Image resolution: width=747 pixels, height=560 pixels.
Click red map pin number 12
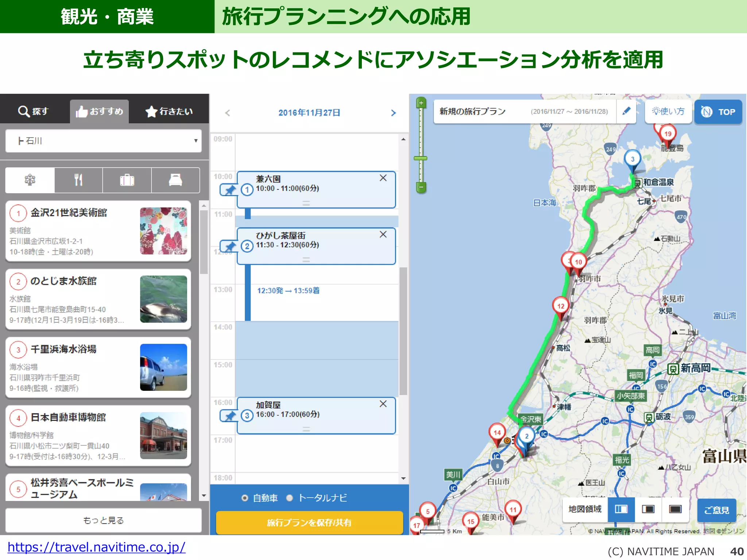pos(561,307)
